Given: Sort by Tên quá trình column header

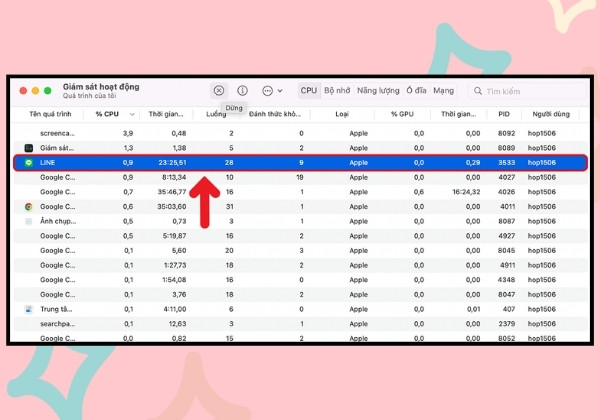Looking at the screenshot, I should 50,114.
